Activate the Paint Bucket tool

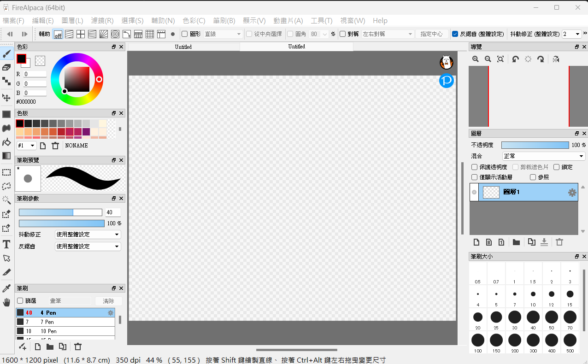tap(6, 141)
